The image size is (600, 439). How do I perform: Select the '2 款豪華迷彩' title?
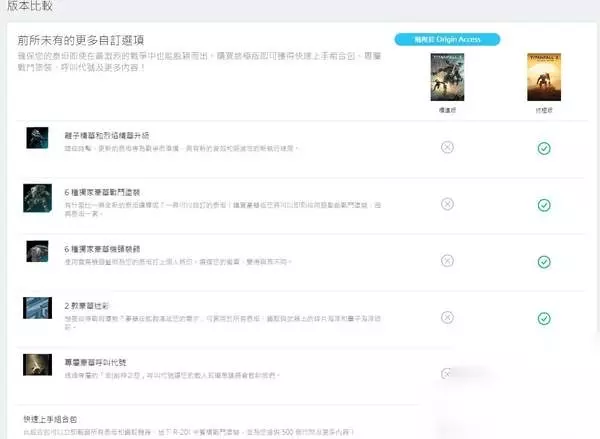point(86,306)
